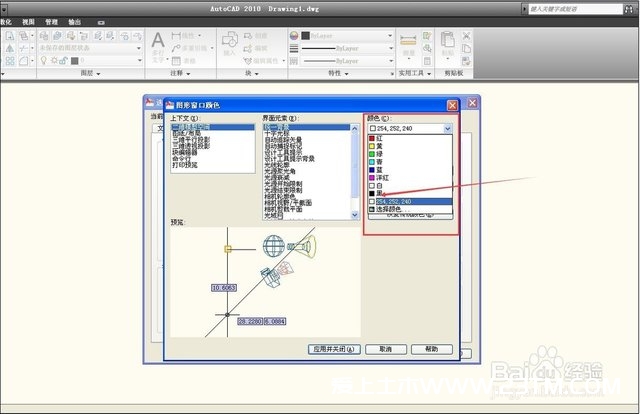This screenshot has width=640, height=414.
Task: Expand the Utilities panel title arrow
Action: pyautogui.click(x=429, y=74)
